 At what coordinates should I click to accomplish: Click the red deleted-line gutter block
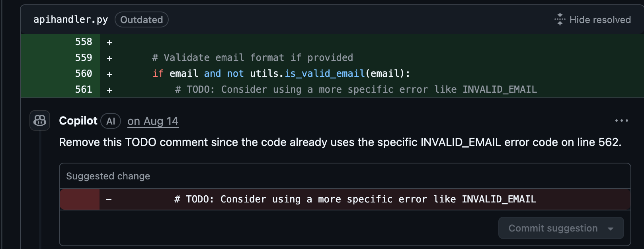(x=80, y=199)
